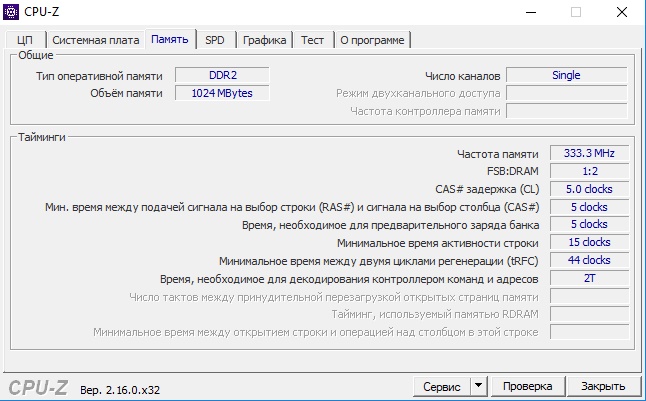Click the tRFC 44 clocks value field
The width and height of the screenshot is (646, 401).
[x=590, y=260]
